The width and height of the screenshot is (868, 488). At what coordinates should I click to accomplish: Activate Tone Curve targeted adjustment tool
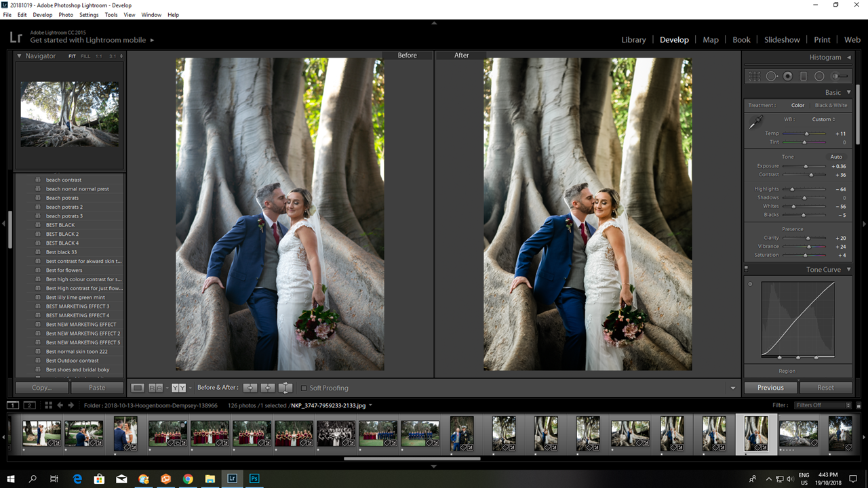pos(750,284)
